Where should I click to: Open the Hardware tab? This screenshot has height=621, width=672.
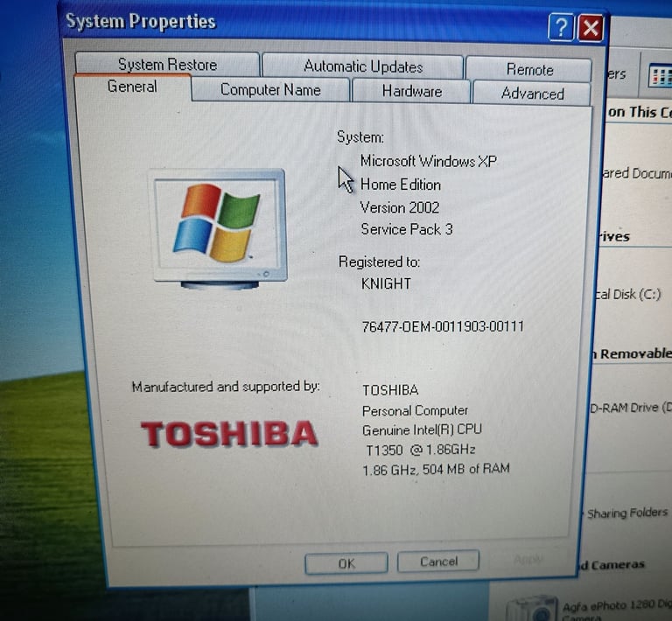[x=411, y=91]
